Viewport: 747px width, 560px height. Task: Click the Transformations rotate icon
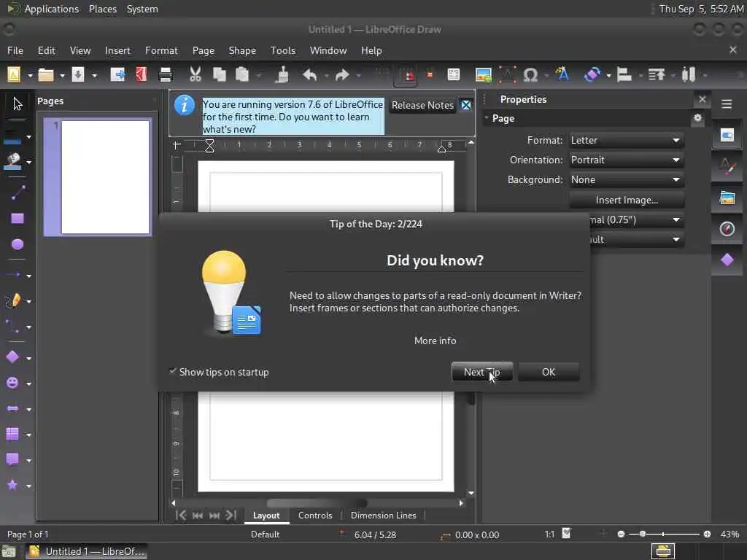point(592,75)
